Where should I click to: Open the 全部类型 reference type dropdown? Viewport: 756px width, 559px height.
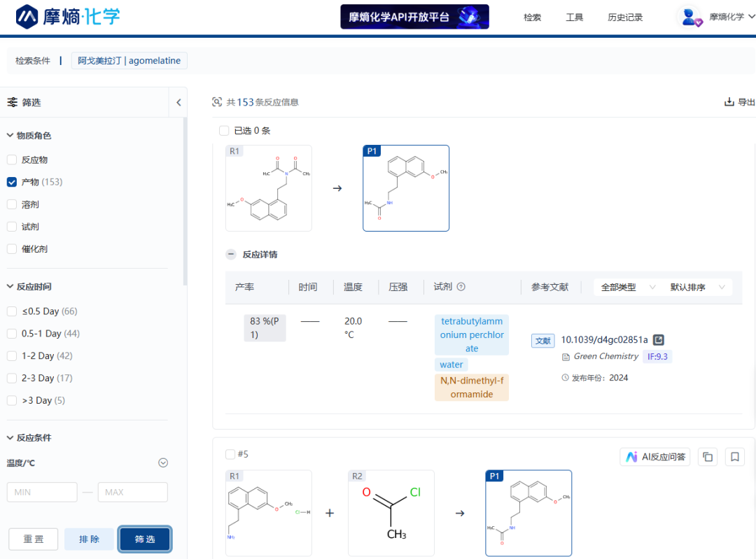pyautogui.click(x=627, y=287)
